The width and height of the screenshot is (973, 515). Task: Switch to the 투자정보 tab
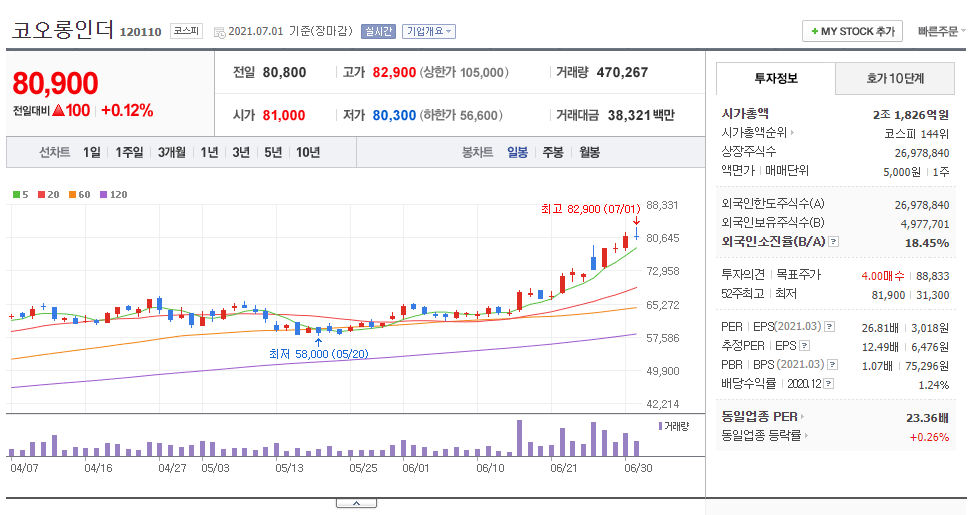click(776, 78)
